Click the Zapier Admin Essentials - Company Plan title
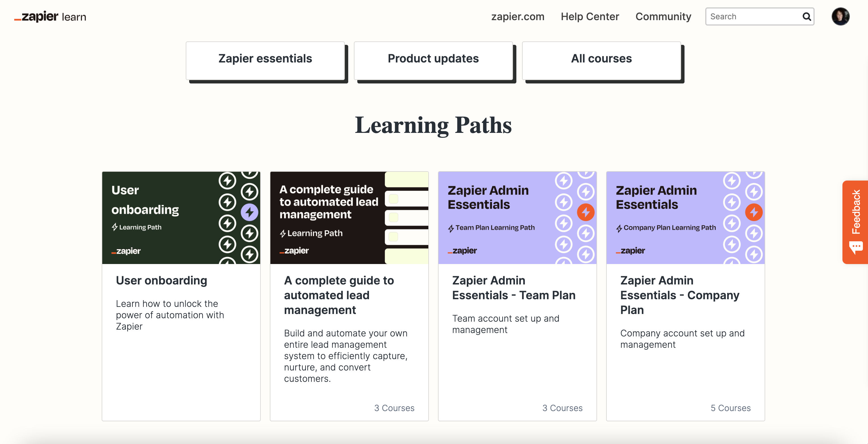 (680, 295)
